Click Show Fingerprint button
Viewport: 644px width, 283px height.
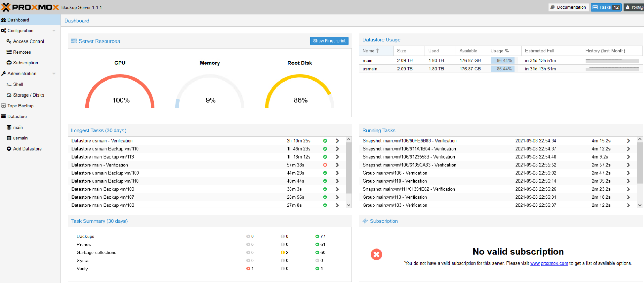(x=329, y=41)
